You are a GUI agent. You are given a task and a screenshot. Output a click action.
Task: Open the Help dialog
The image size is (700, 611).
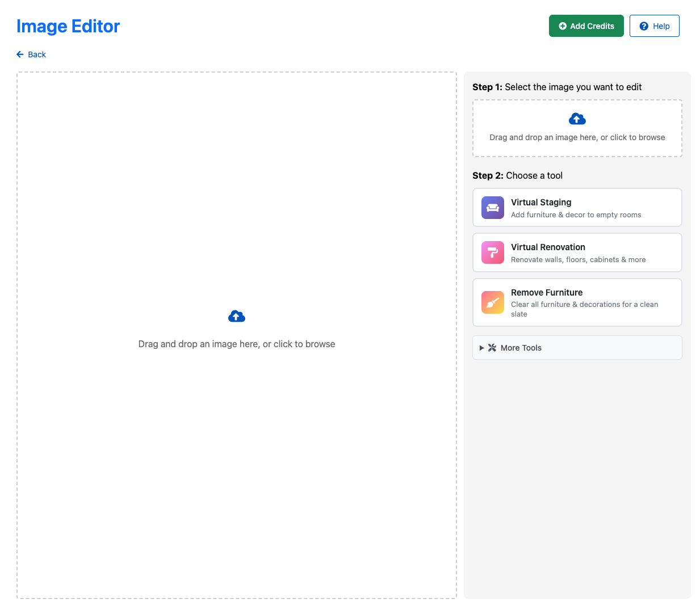click(654, 26)
